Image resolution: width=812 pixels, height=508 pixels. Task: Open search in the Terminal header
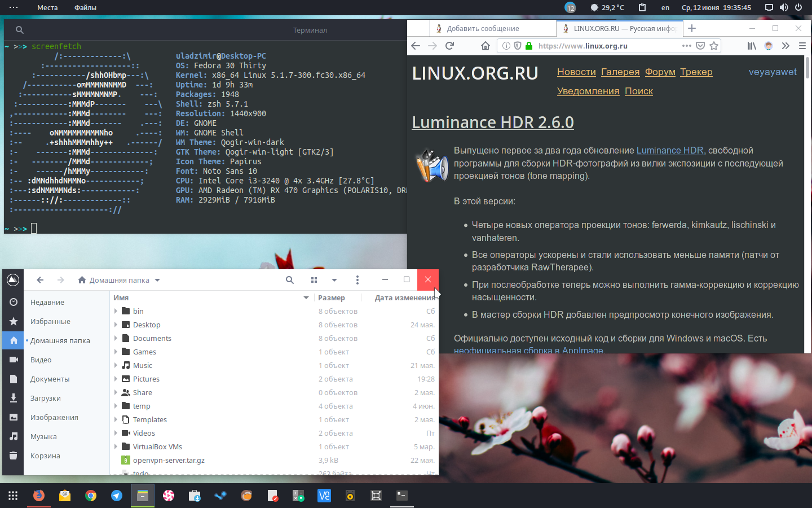pos(20,30)
